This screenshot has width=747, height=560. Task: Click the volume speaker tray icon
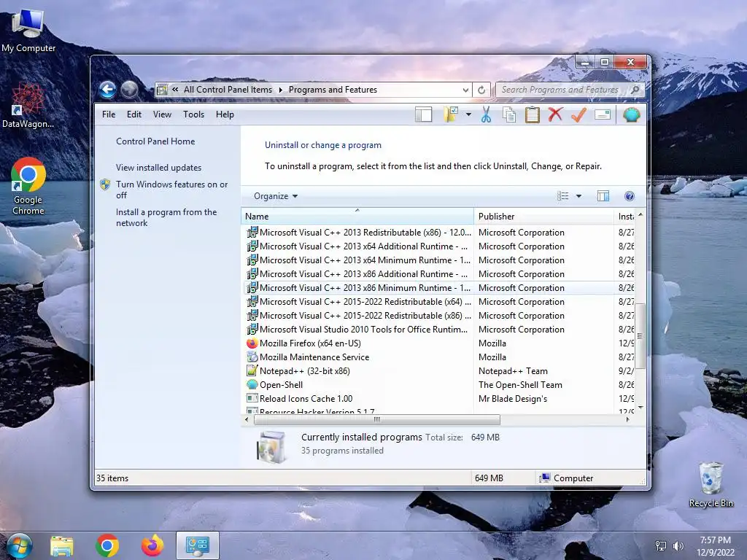[x=678, y=546]
